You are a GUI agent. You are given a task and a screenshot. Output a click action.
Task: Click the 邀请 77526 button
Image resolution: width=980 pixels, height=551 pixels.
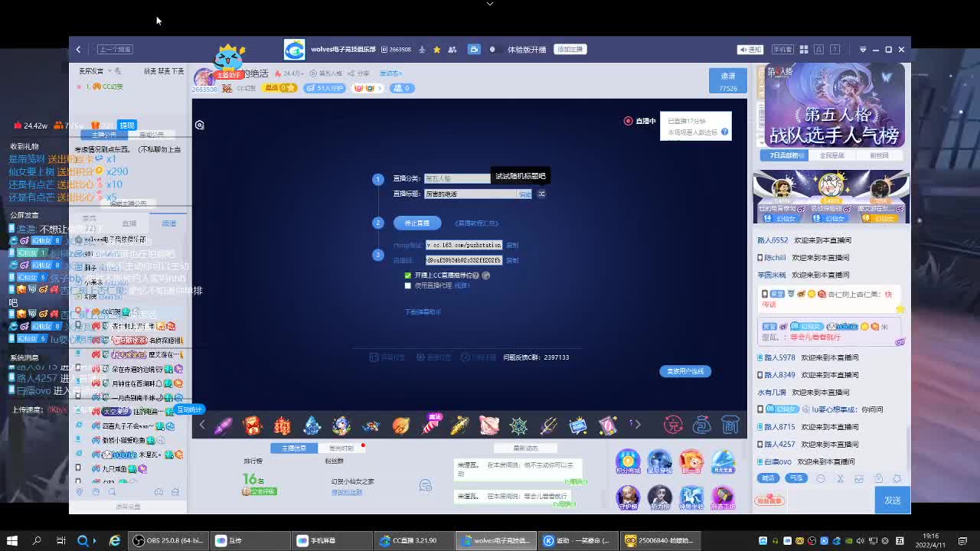tap(727, 82)
